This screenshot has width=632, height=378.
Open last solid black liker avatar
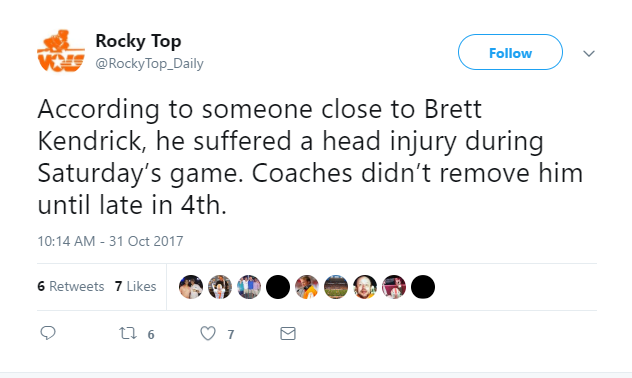pos(423,287)
